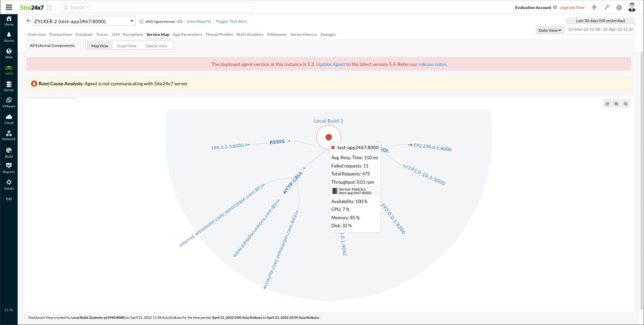
Task: Click the back arrow beside monitor name
Action: (29, 21)
